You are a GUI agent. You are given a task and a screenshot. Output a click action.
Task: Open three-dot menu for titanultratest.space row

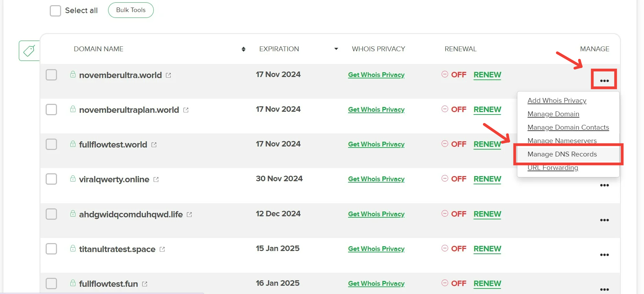[x=604, y=255]
